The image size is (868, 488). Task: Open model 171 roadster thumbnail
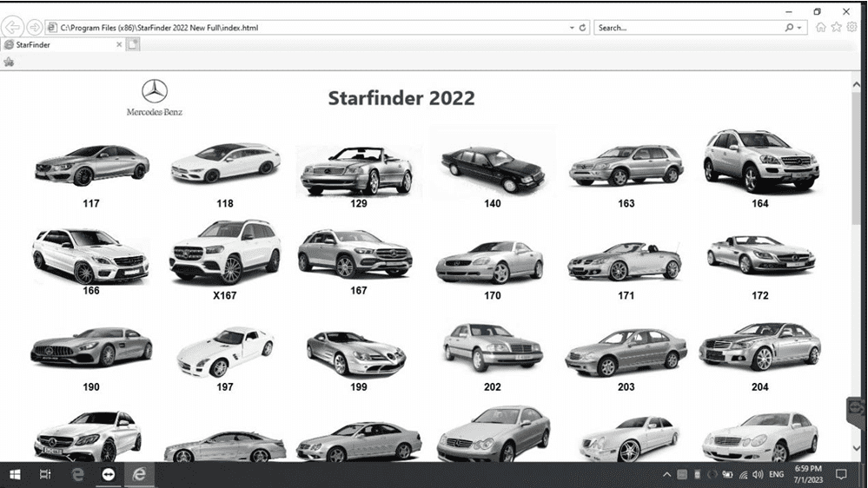pos(625,260)
